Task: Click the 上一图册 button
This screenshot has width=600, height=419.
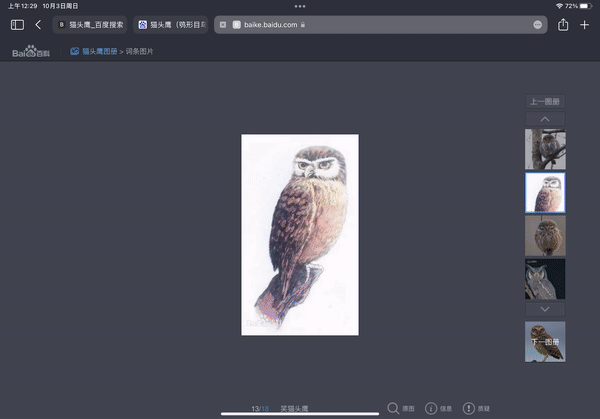Action: coord(545,102)
